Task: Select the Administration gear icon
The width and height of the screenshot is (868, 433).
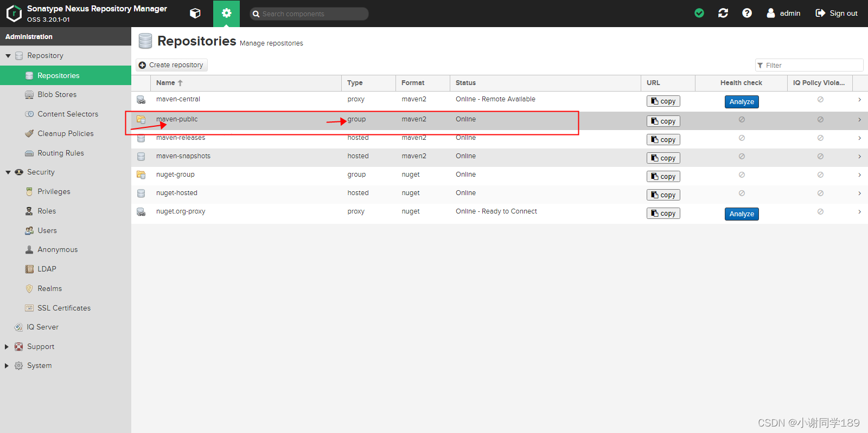Action: (226, 14)
